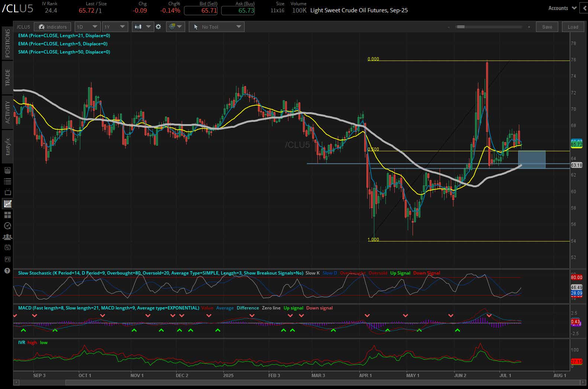The width and height of the screenshot is (588, 389).
Task: Select SMA Length=50 indicator label
Action: pyautogui.click(x=64, y=52)
